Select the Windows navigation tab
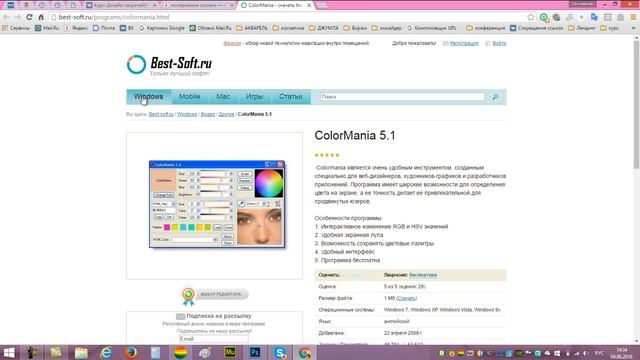This screenshot has width=640, height=360. point(149,97)
